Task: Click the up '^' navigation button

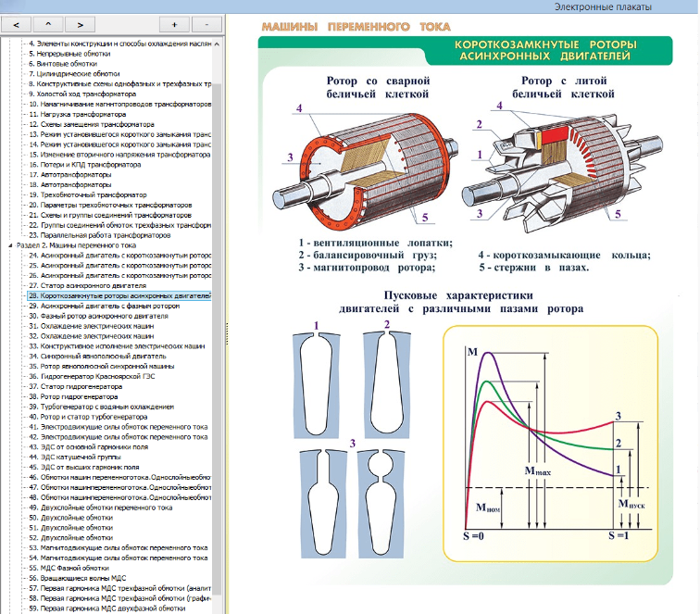Action: 47,22
